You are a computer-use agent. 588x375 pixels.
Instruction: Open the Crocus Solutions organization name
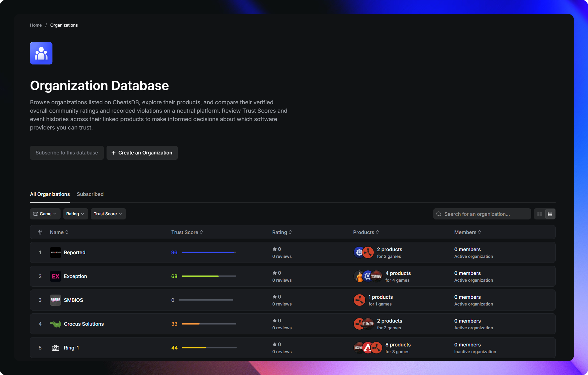(x=84, y=324)
